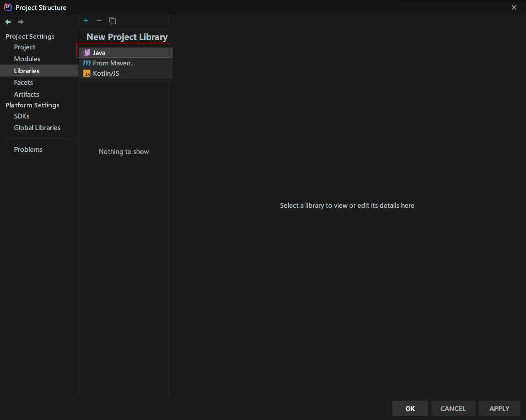Select the Java library type icon
The image size is (526, 420).
tap(87, 52)
